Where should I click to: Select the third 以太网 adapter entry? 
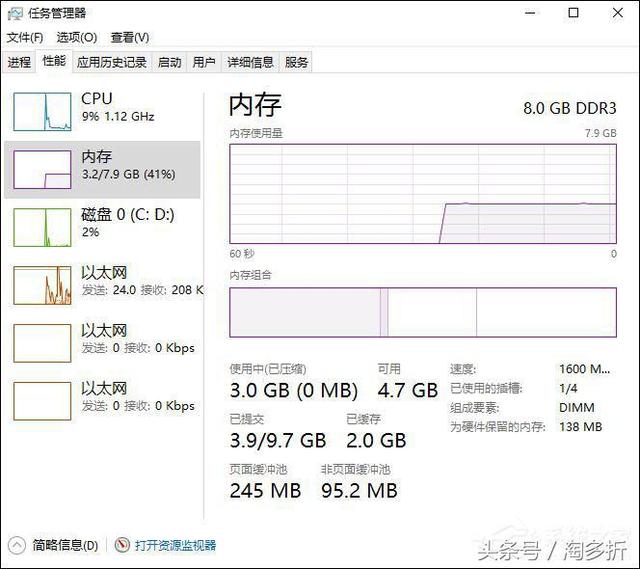104,401
